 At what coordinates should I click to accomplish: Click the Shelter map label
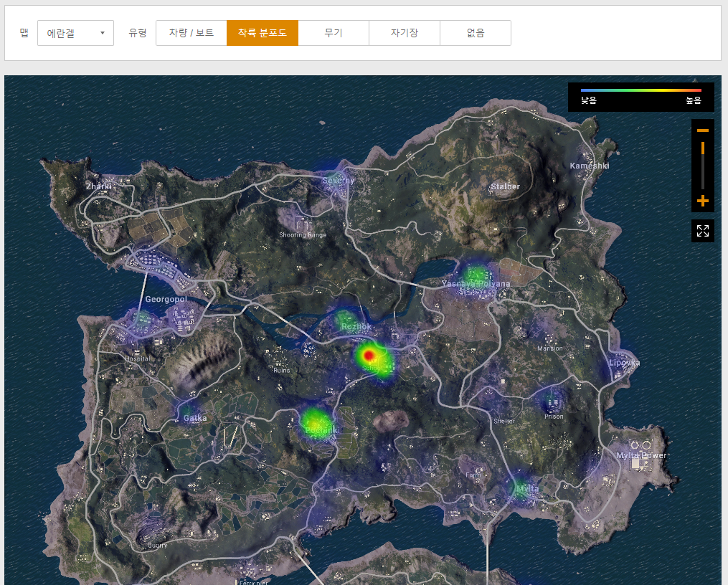click(x=504, y=422)
